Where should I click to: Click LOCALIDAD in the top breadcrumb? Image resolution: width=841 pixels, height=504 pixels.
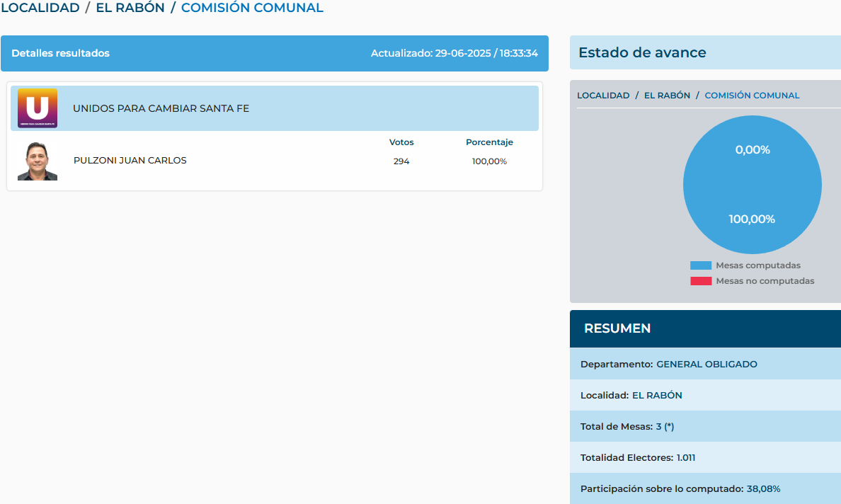coord(40,8)
